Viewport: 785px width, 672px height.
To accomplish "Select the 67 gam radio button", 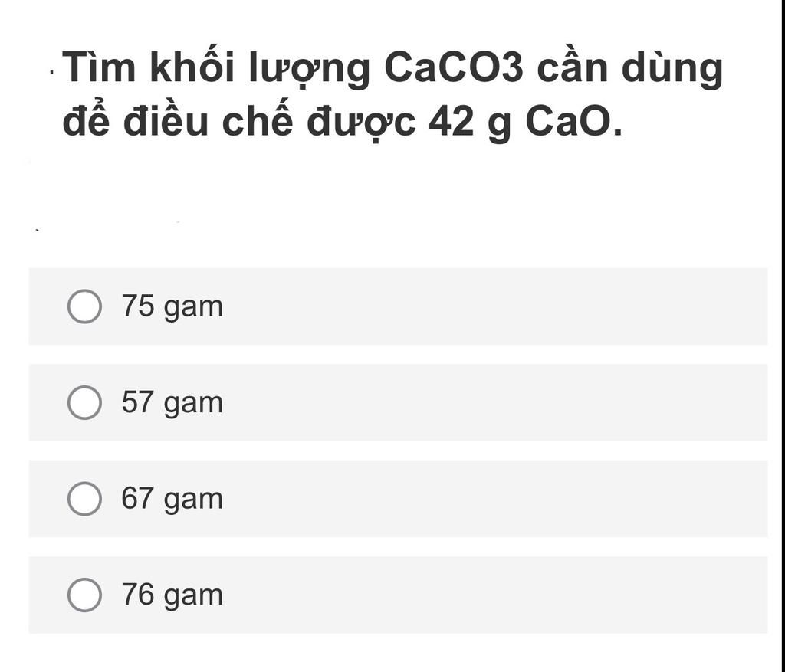I will click(84, 498).
